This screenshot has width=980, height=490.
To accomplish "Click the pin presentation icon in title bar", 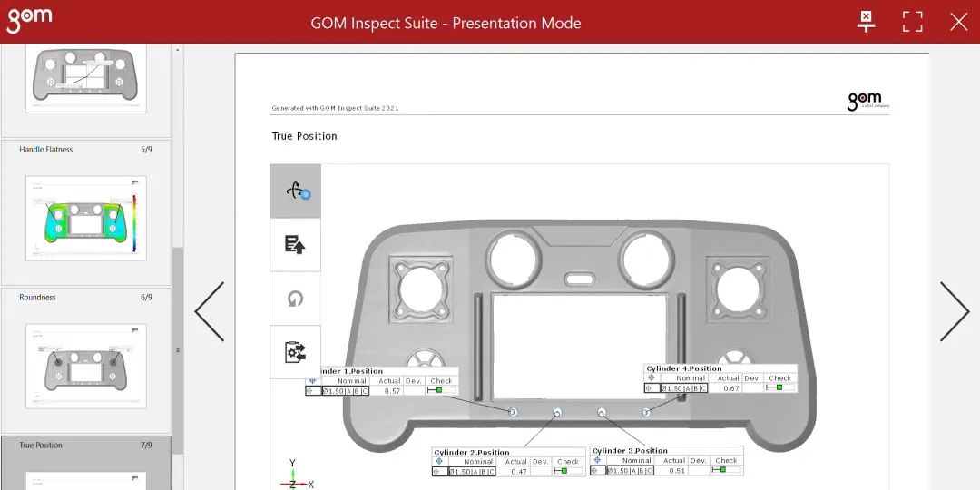I will click(x=866, y=21).
